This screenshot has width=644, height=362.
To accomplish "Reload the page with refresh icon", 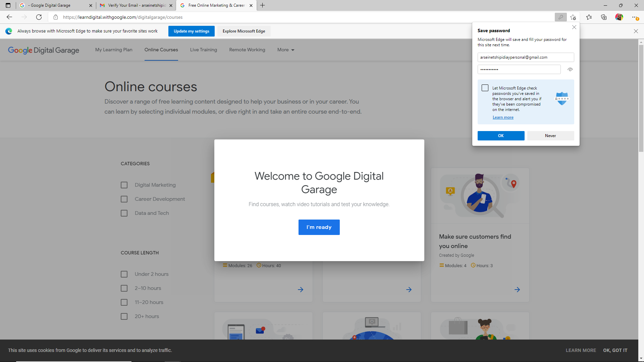I will click(x=39, y=17).
